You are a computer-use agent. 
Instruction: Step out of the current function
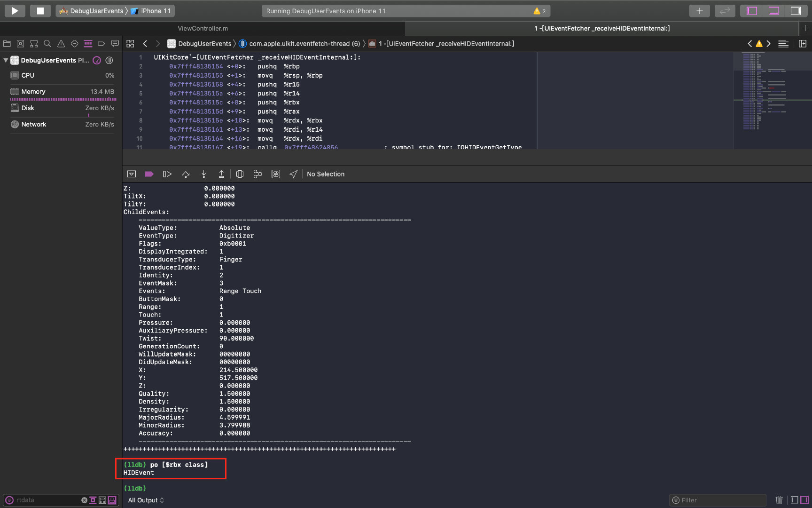[221, 174]
